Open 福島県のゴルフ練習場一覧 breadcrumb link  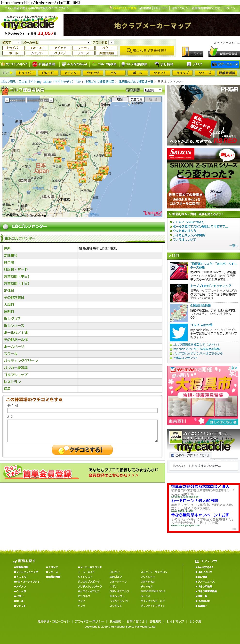136,82
